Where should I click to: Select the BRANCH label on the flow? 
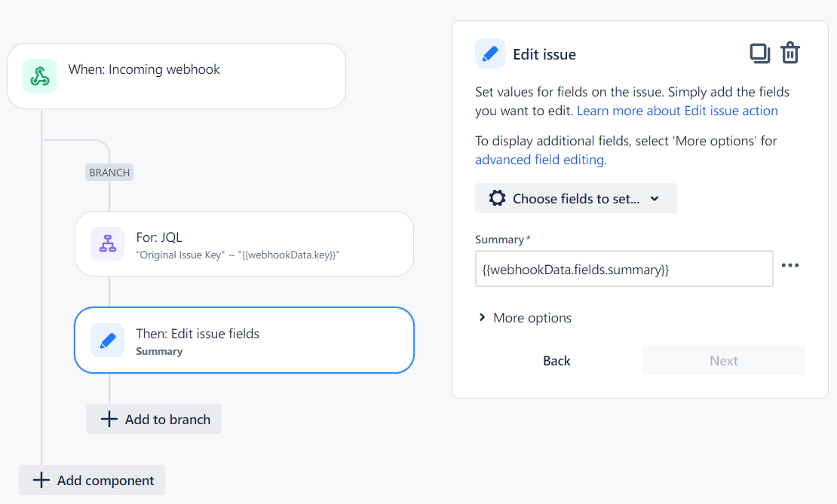(x=109, y=172)
